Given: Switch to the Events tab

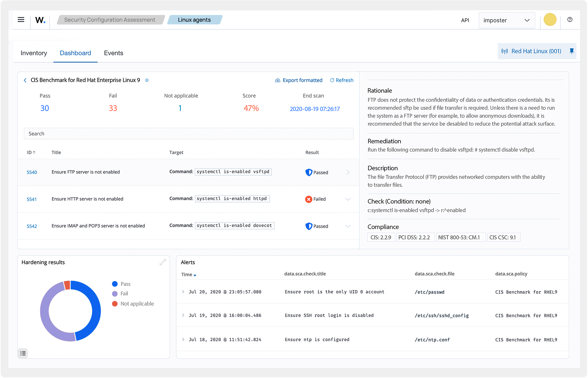Looking at the screenshot, I should [x=113, y=53].
